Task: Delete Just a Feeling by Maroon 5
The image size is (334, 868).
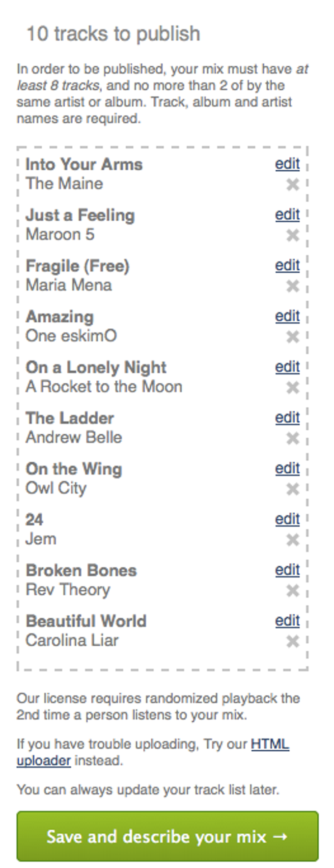Action: (x=292, y=236)
